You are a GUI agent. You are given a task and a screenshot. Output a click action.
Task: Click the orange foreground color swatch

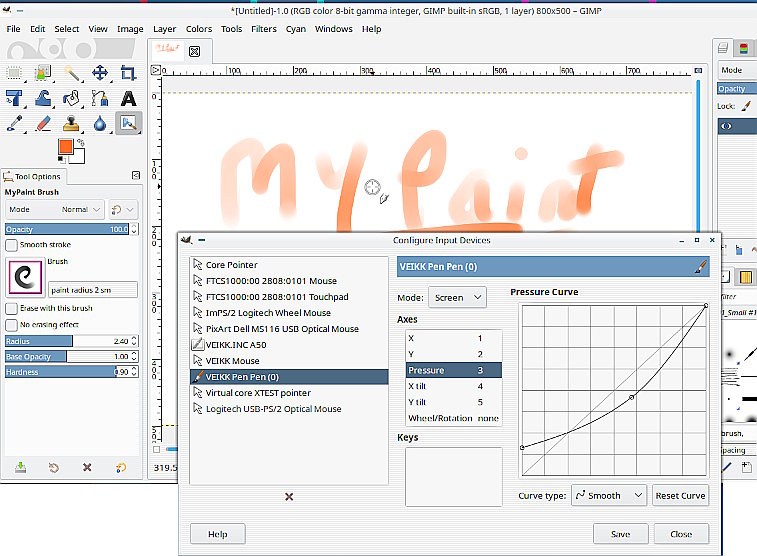tap(66, 148)
